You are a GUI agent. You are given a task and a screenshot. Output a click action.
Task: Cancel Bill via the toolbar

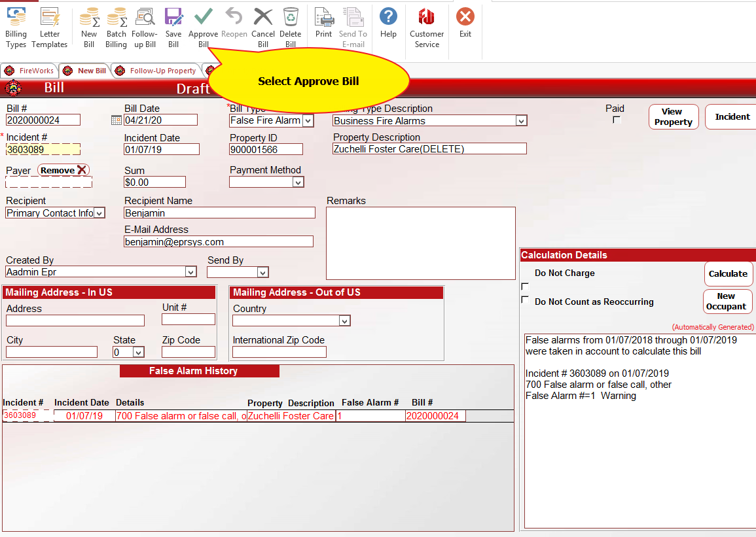tap(262, 27)
